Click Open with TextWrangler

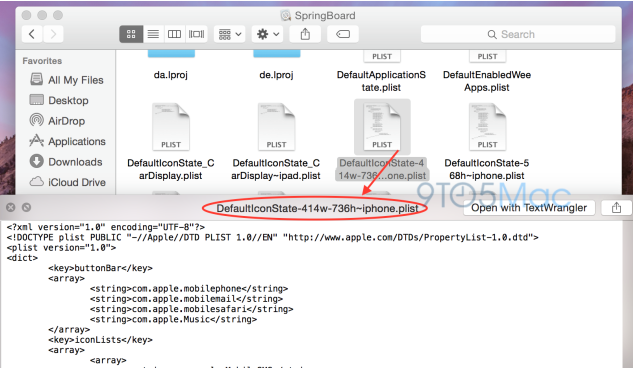529,208
